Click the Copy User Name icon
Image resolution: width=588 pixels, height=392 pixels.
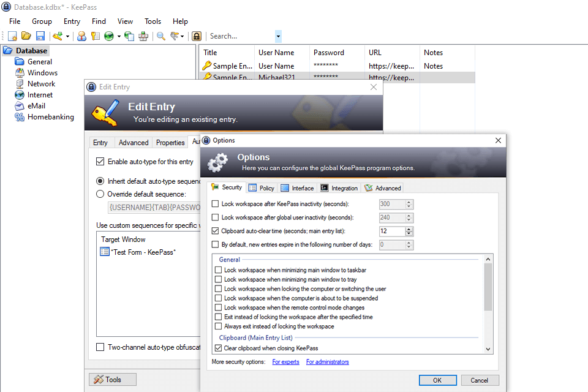pos(81,36)
